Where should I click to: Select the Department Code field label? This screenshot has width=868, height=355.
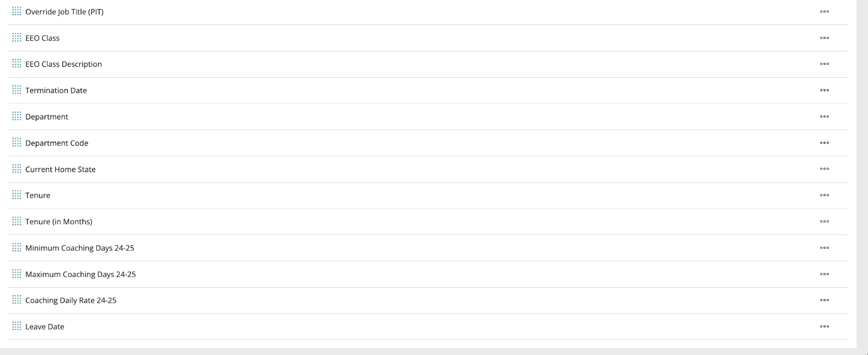(56, 143)
